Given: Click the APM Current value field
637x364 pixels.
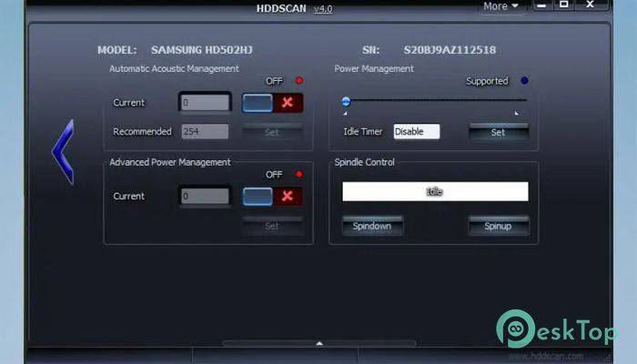Looking at the screenshot, I should 205,197.
